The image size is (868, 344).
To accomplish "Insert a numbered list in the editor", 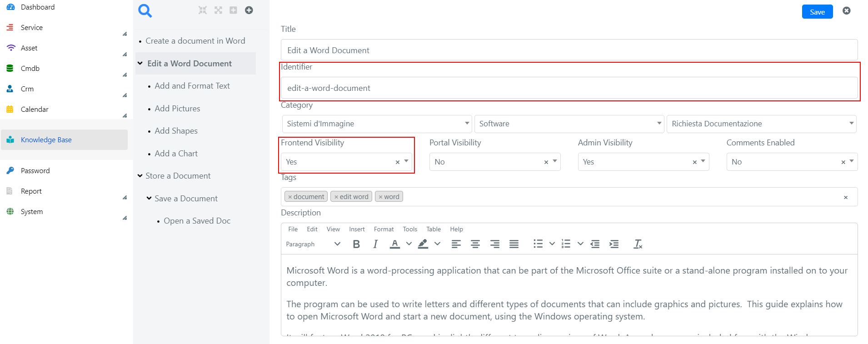I will [566, 244].
